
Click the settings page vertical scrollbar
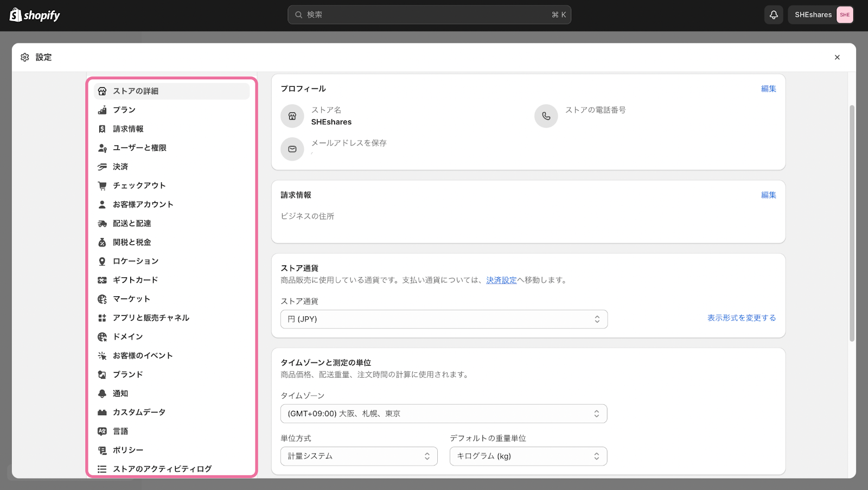852,223
